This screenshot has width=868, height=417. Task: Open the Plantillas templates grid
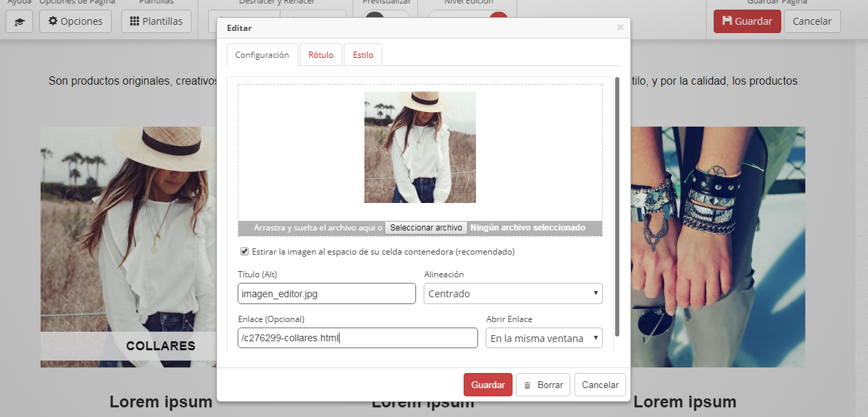pyautogui.click(x=156, y=21)
